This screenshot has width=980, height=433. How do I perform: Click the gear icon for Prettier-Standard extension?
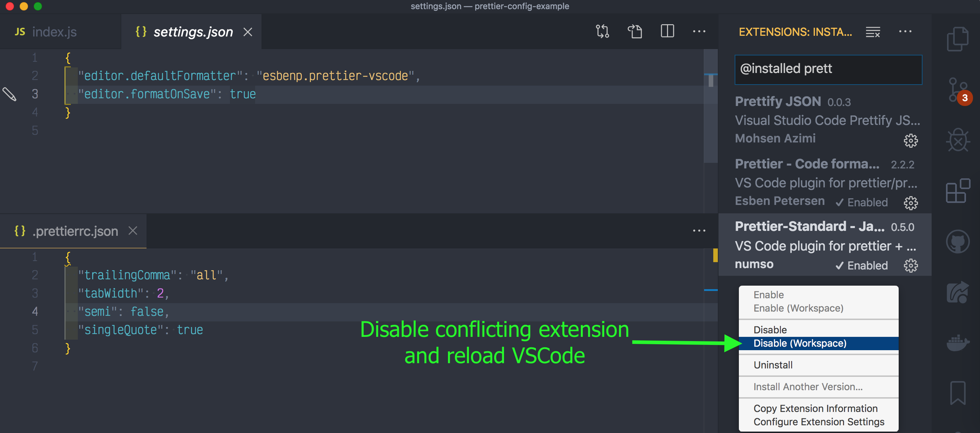pyautogui.click(x=910, y=266)
